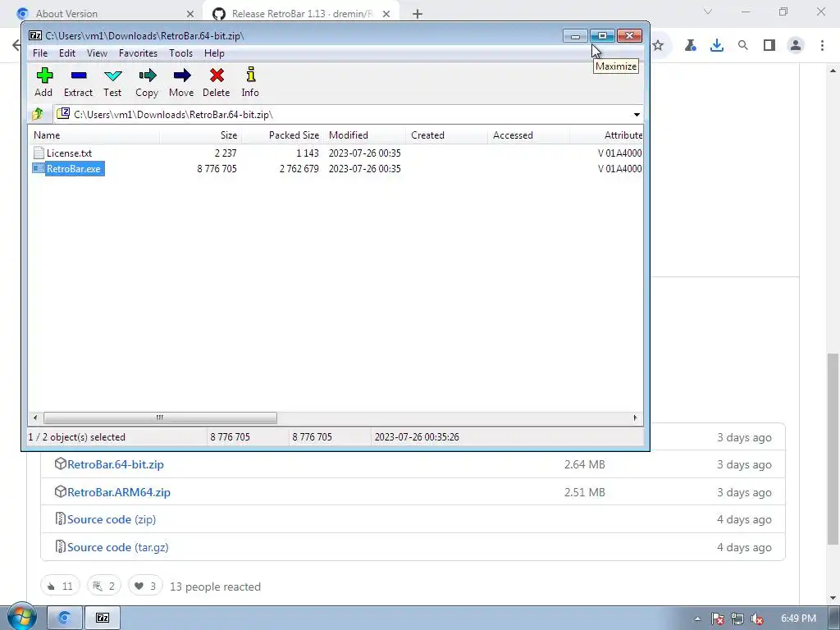Click the browser search magnifier icon
This screenshot has width=840, height=630.
coord(743,46)
